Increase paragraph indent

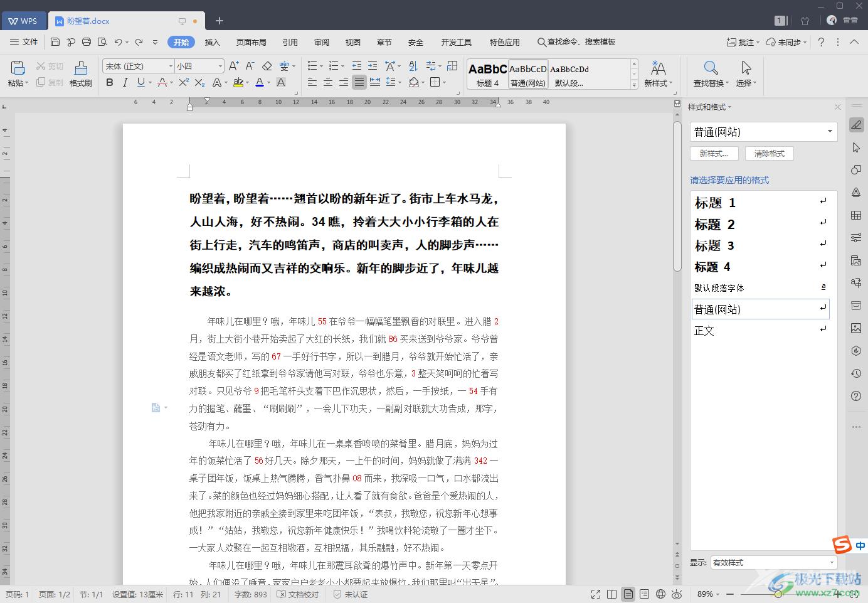tap(373, 66)
